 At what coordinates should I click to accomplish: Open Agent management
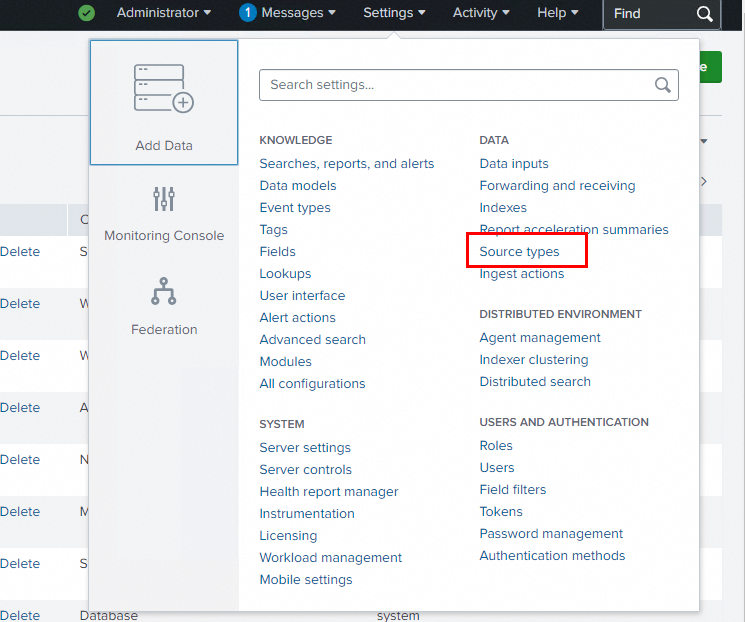(x=540, y=338)
